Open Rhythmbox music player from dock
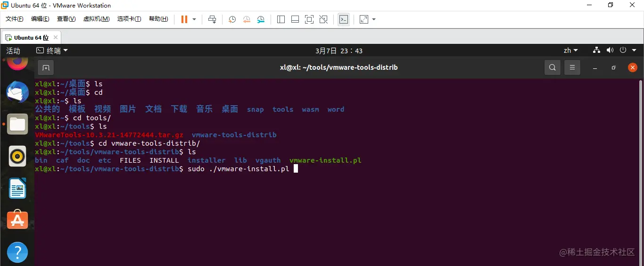This screenshot has height=266, width=644. tap(17, 156)
